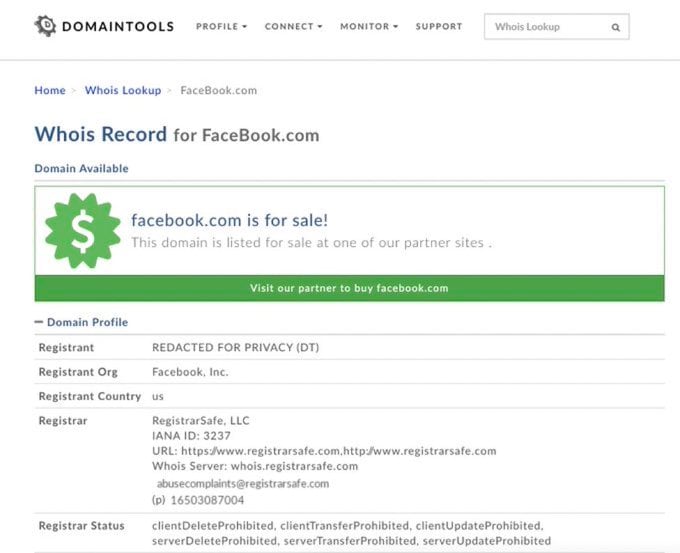
Task: Select RegistrarSafe, LLC registrar name
Action: click(201, 420)
